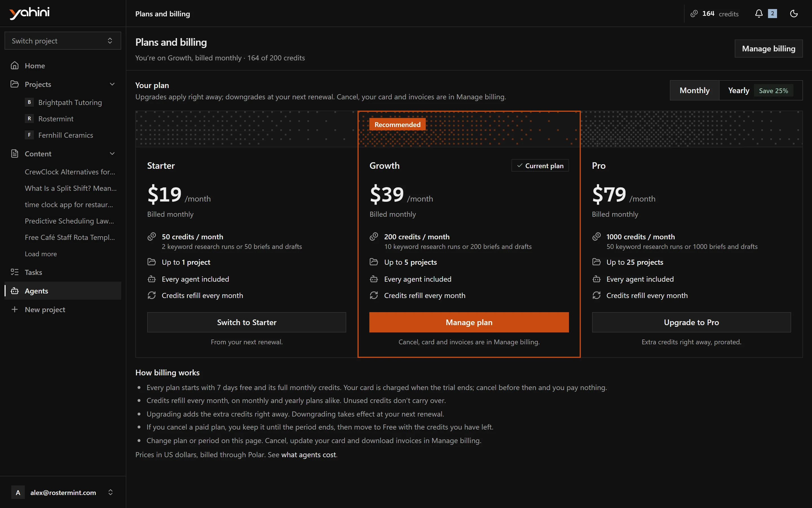Collapse the Content section chevron

112,154
